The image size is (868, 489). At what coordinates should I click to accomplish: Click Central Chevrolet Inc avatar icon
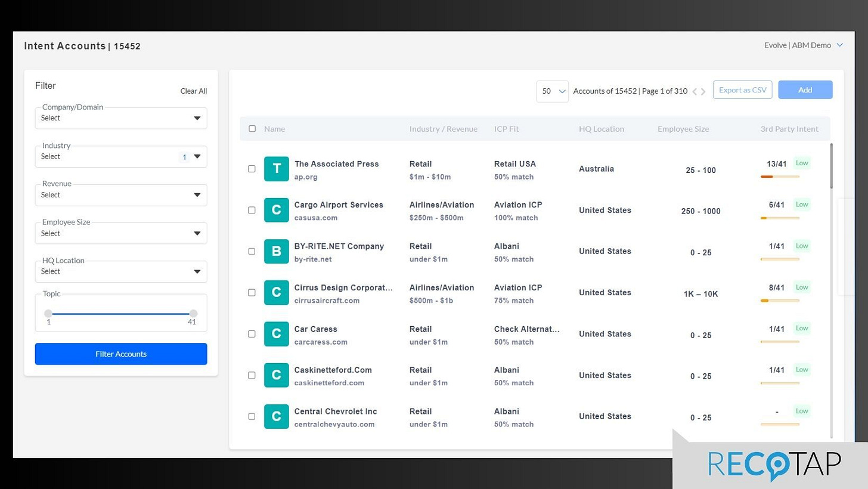277,416
